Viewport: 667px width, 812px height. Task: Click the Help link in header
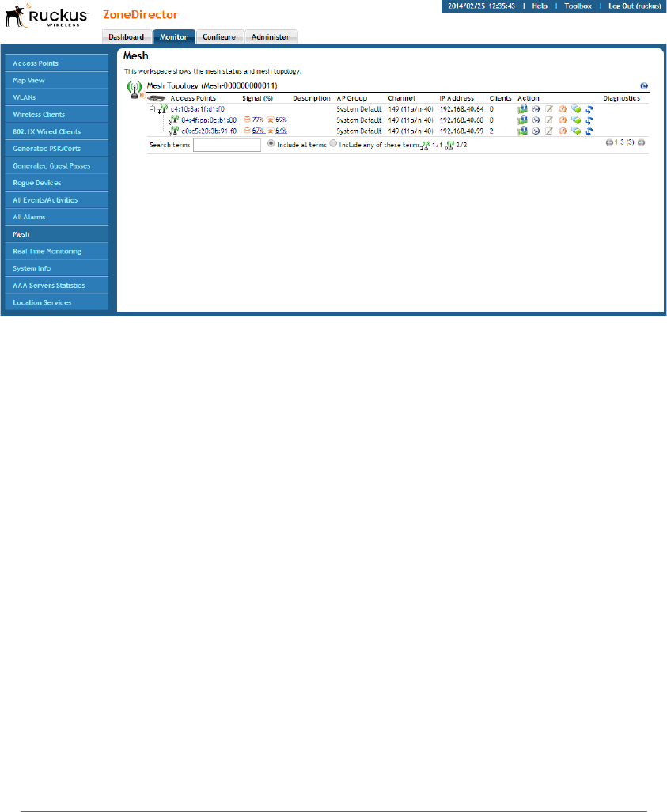(540, 6)
